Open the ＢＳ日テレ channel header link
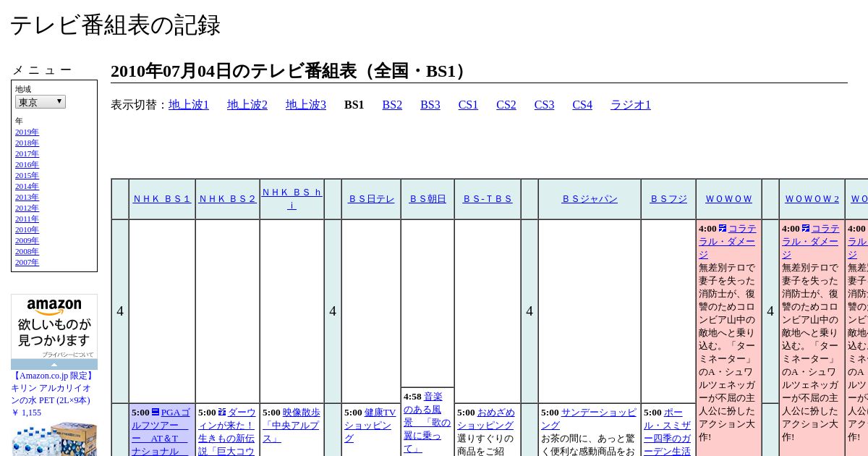The width and height of the screenshot is (868, 456). point(371,199)
